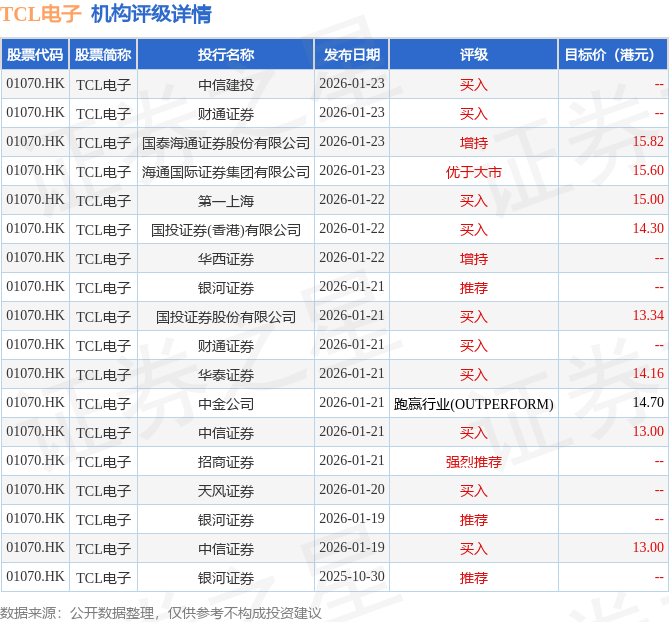Select 国泰海通证券股份有限公司 cell

click(x=226, y=142)
